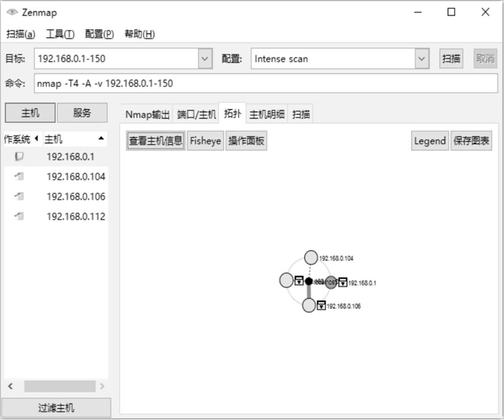Click the 保存图表 button
Screen dimensions: 504x420
pos(471,141)
